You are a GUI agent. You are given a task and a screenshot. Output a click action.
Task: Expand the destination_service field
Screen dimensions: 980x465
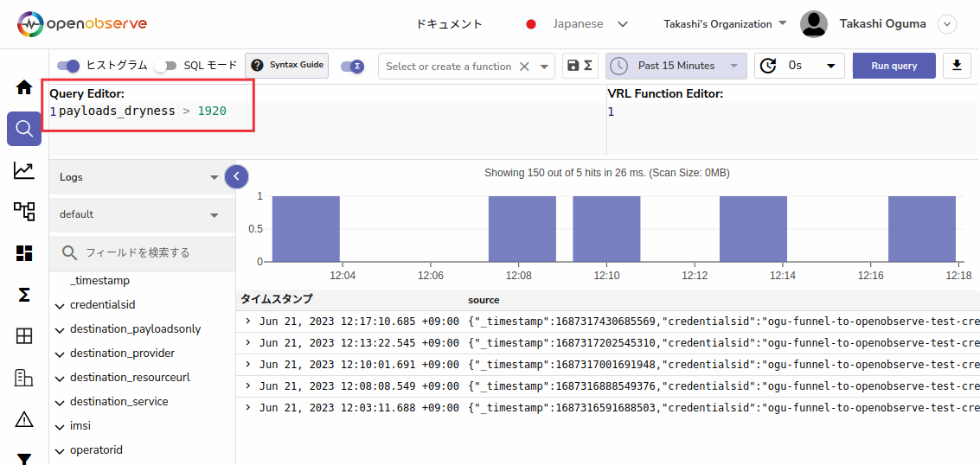tap(60, 403)
